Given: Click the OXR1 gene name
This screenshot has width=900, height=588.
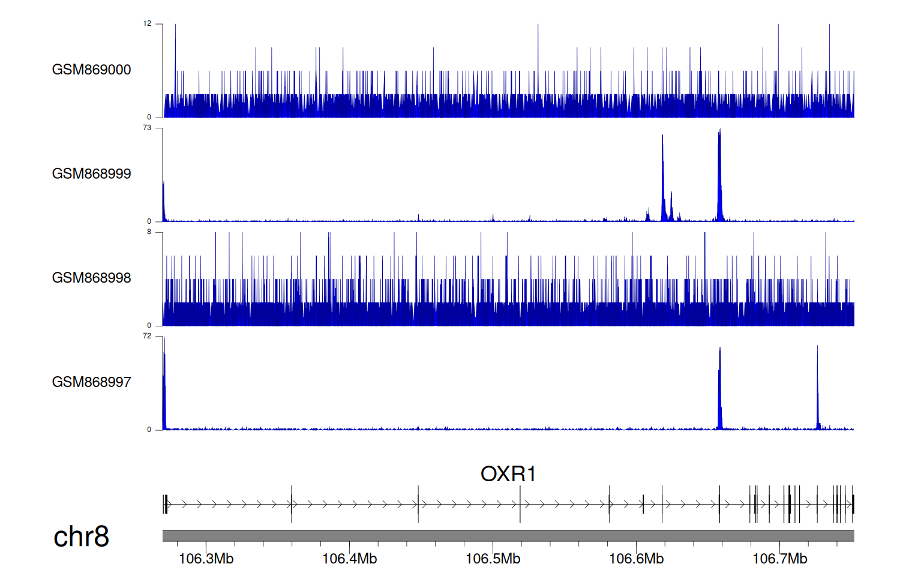Looking at the screenshot, I should (508, 474).
